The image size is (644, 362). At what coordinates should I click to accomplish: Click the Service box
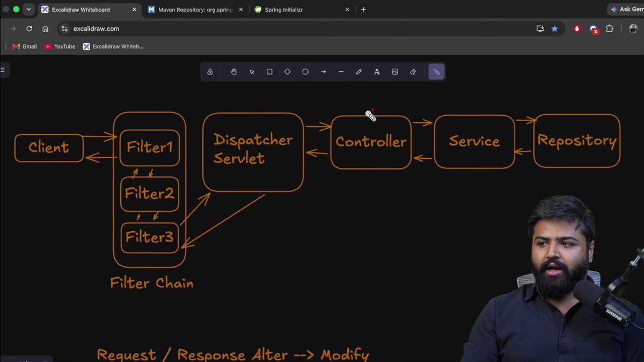pyautogui.click(x=474, y=142)
